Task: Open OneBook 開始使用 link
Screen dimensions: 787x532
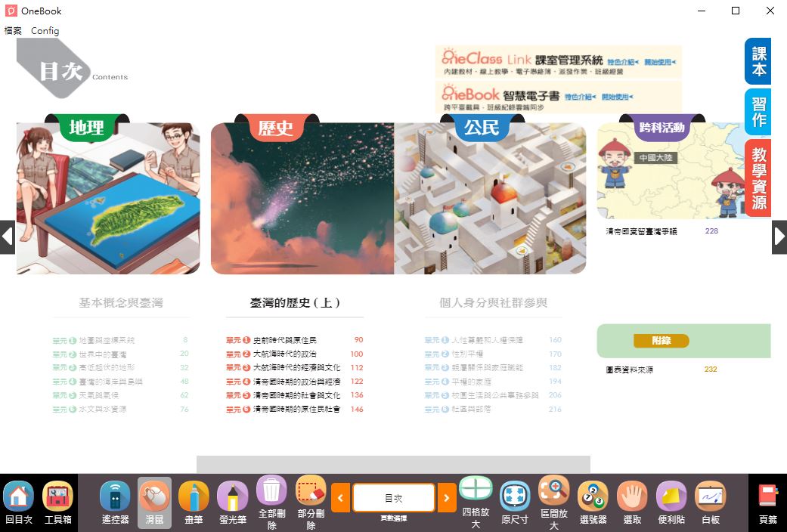Action: pyautogui.click(x=618, y=97)
